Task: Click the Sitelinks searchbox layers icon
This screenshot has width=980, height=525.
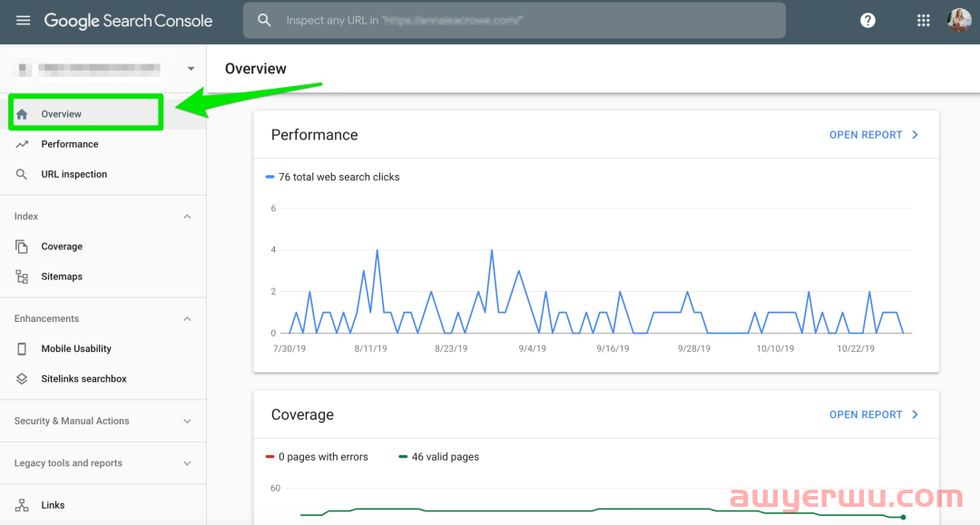Action: point(22,379)
